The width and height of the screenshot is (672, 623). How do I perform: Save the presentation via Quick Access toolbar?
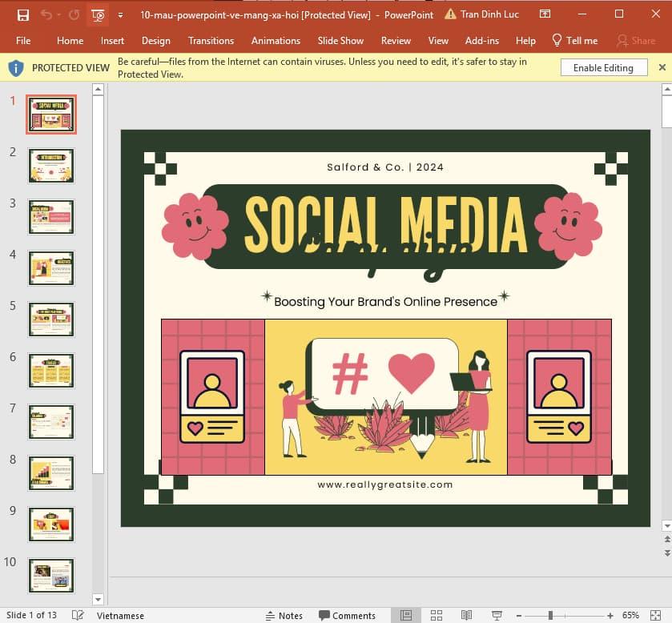click(22, 14)
